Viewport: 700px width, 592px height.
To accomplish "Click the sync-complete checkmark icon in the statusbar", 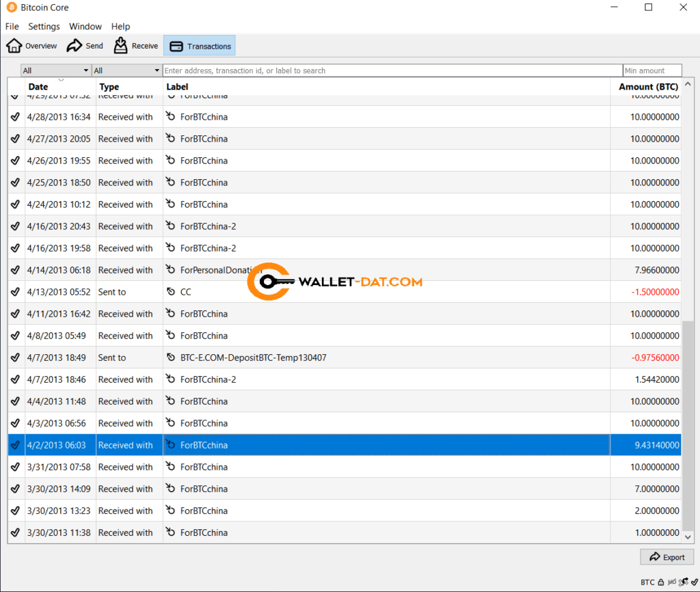I will [694, 582].
